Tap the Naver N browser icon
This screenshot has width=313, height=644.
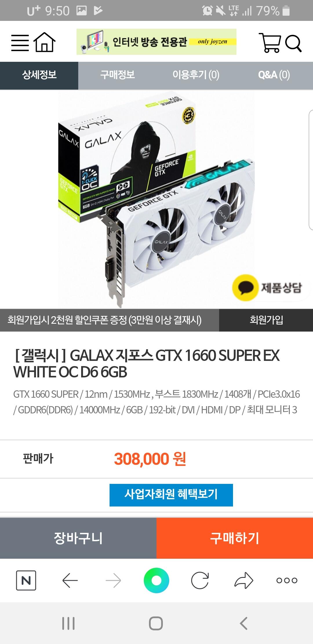(x=26, y=580)
